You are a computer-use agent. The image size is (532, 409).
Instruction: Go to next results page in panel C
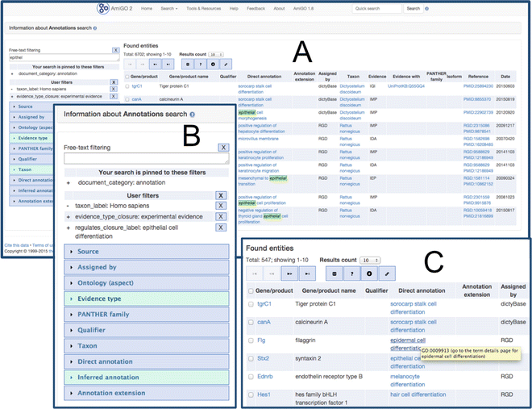pos(289,273)
